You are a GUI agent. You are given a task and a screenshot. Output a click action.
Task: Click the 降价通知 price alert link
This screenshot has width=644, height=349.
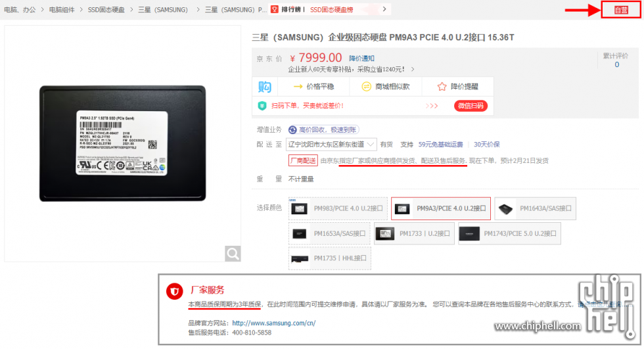[x=361, y=58]
